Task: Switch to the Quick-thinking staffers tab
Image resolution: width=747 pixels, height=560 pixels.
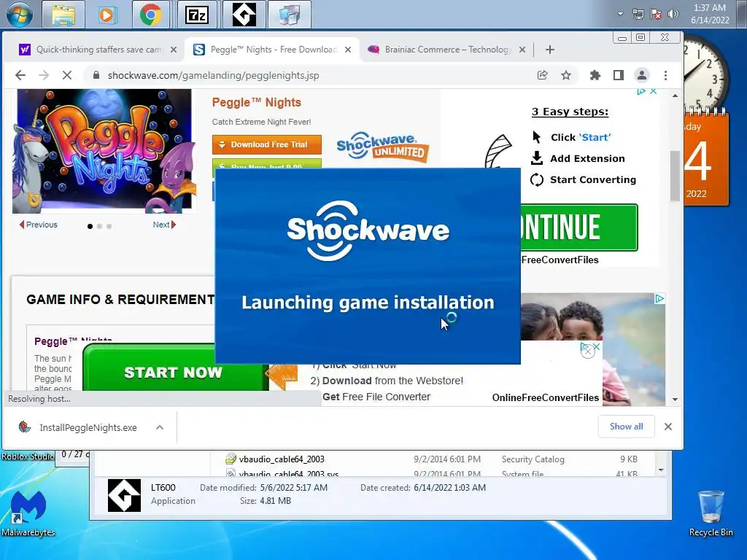Action: (x=98, y=50)
